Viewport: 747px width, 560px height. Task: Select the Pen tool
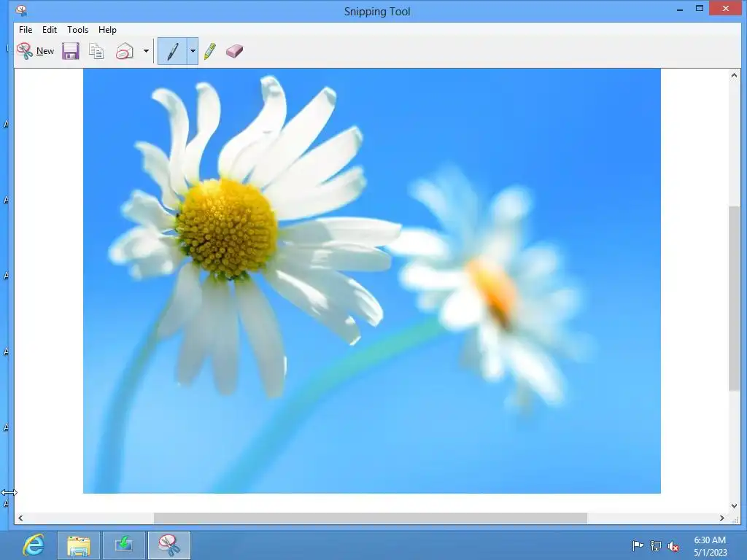click(172, 51)
